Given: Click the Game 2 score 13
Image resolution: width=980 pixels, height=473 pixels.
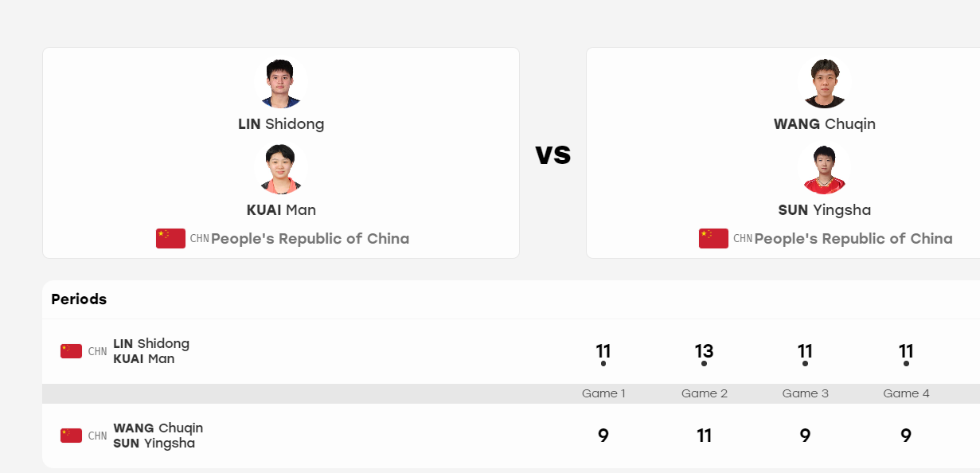Looking at the screenshot, I should pos(704,351).
